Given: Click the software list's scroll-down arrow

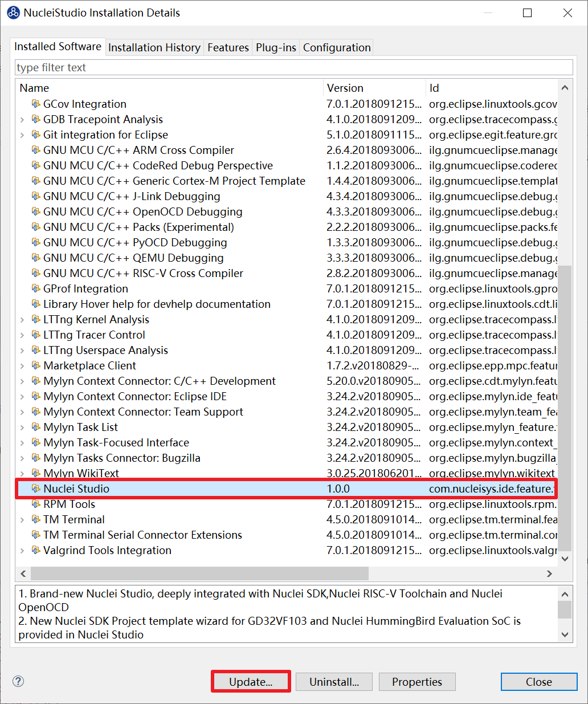Looking at the screenshot, I should (x=565, y=559).
